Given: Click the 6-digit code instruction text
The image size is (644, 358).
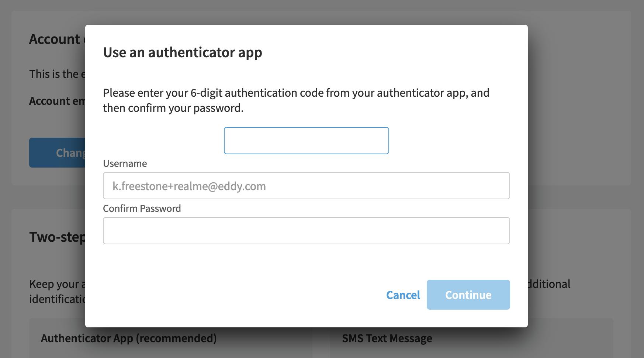Looking at the screenshot, I should (x=296, y=100).
